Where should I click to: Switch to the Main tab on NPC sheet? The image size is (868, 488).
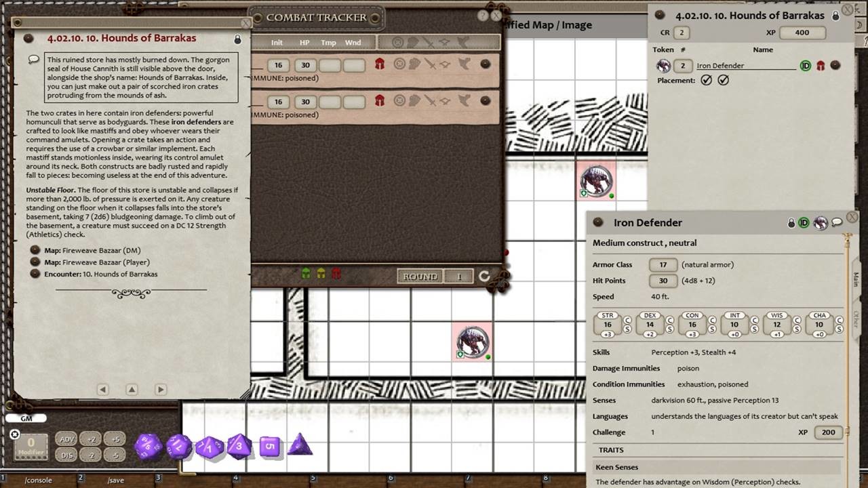tap(856, 279)
